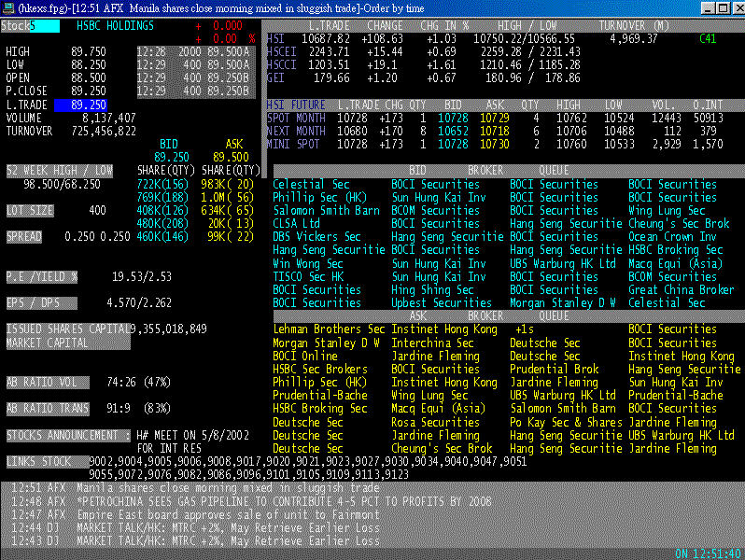
Task: Click bid broker Upbest Securities
Action: (x=442, y=302)
